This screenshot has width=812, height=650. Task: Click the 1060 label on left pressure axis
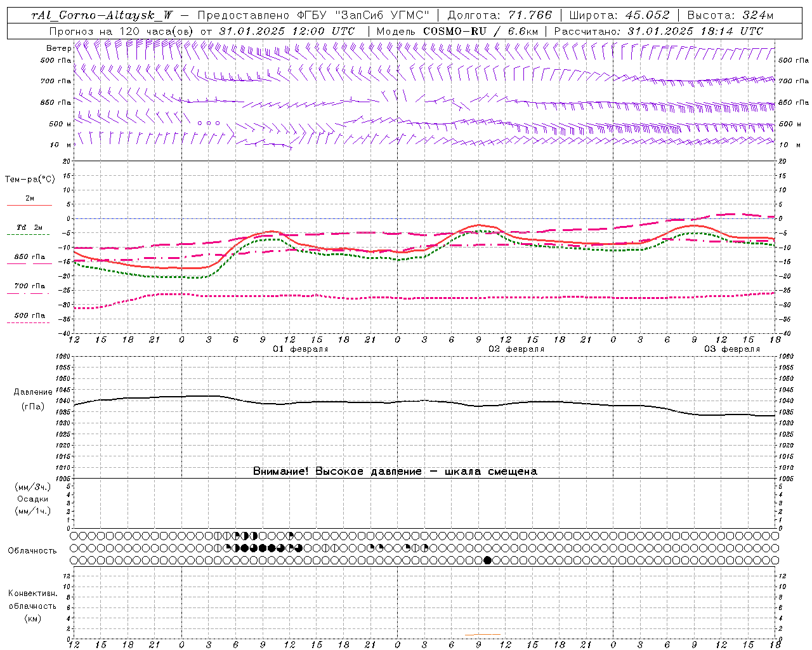[64, 356]
